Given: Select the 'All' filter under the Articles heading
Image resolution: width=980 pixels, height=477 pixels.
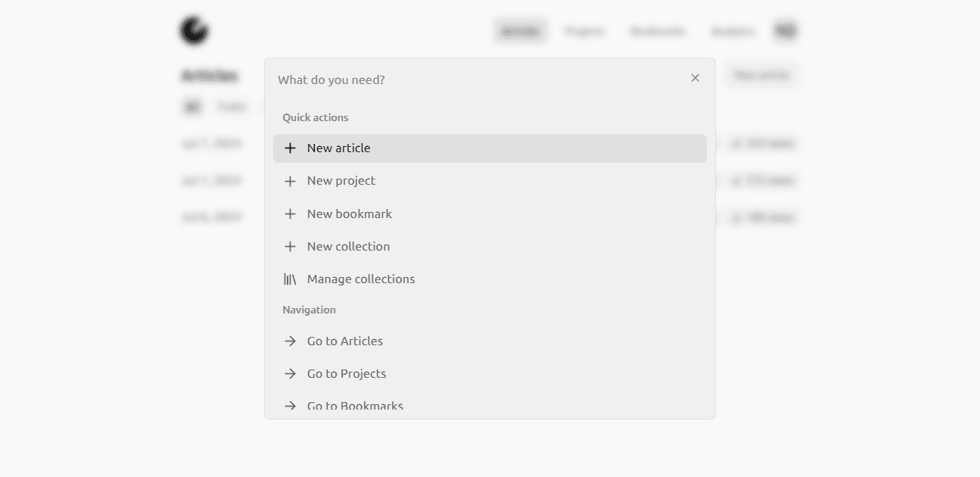Looking at the screenshot, I should tap(192, 107).
